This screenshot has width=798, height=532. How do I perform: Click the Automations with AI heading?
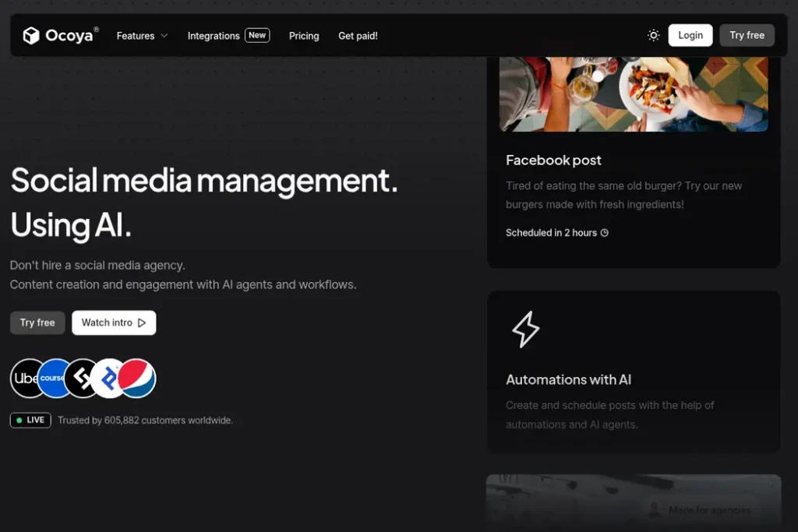568,379
